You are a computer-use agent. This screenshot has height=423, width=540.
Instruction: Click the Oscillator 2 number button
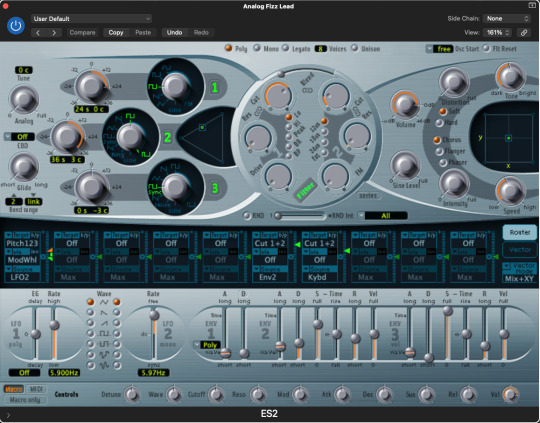coord(167,137)
